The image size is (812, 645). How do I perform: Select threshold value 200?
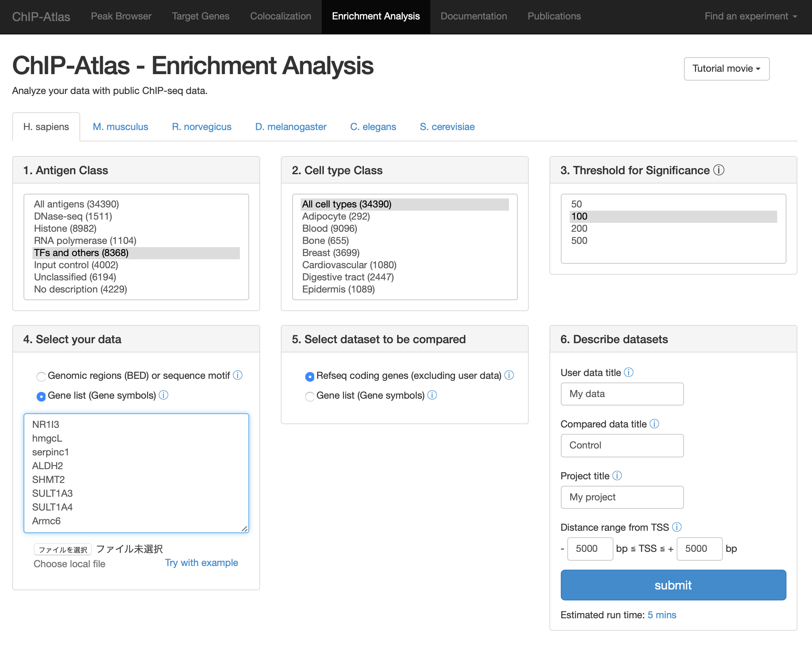[x=673, y=229]
